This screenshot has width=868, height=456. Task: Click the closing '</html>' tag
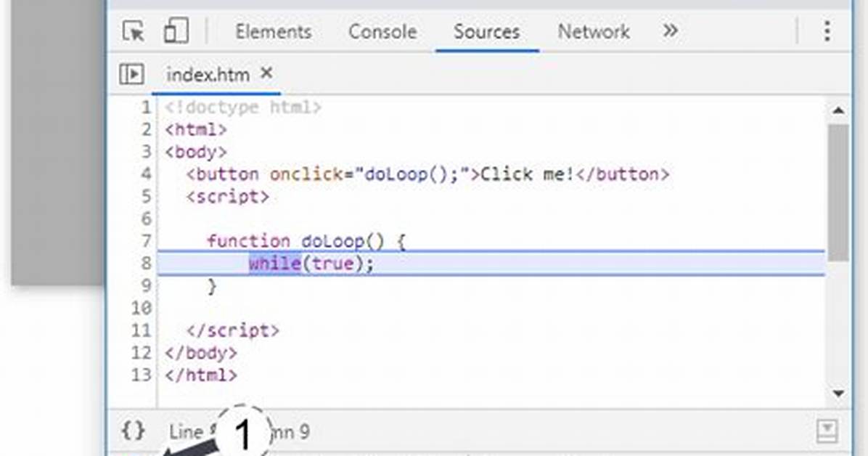[x=201, y=375]
